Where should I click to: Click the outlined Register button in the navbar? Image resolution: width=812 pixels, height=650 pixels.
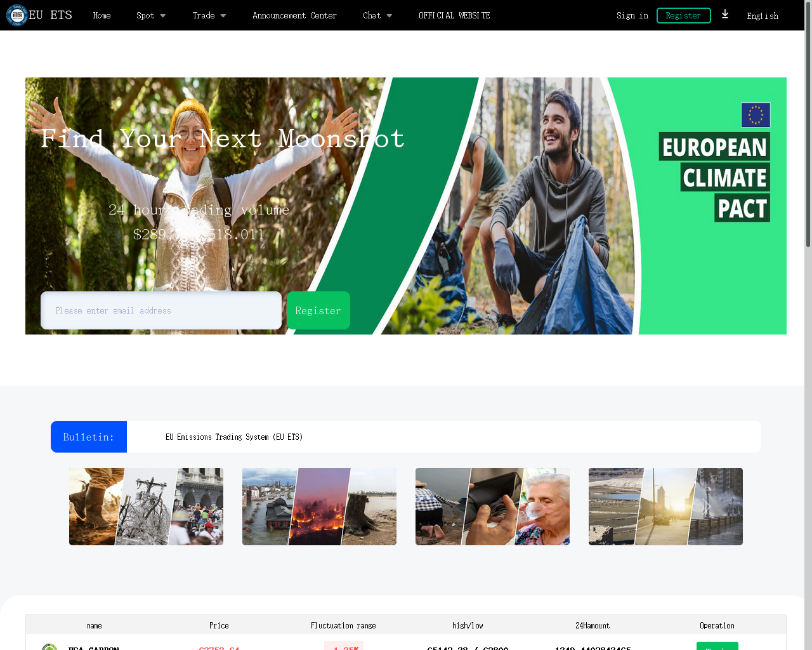tap(683, 15)
